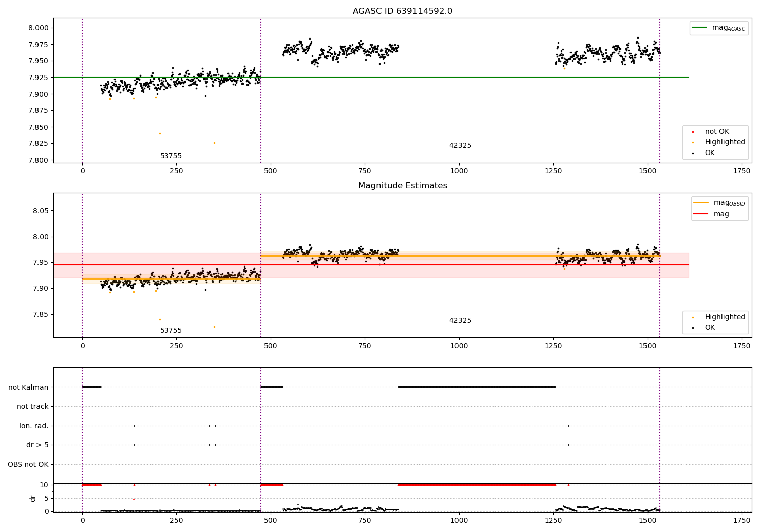Click the green line swatch in the top plot legend
Viewport: 760px width, 532px height.
point(700,28)
